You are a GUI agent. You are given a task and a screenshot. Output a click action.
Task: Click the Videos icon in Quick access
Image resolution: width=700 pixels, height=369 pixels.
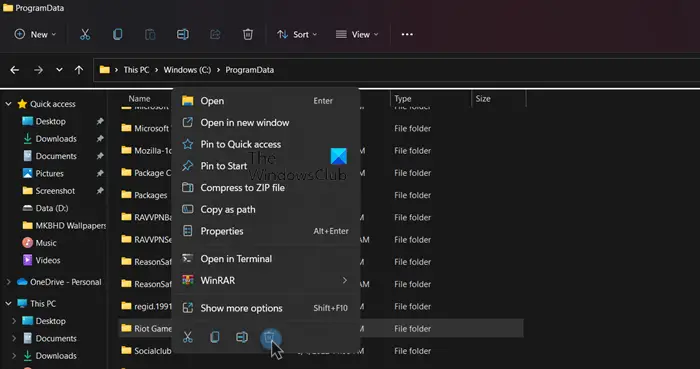click(x=28, y=260)
